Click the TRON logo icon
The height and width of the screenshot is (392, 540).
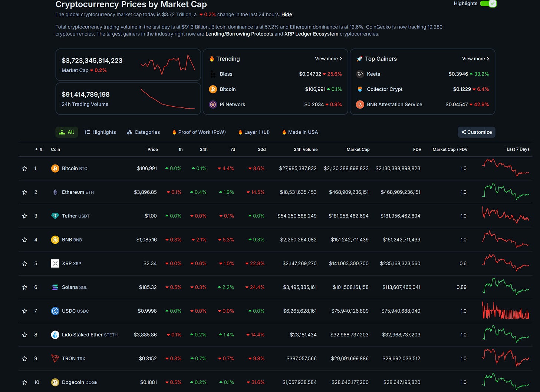[55, 358]
